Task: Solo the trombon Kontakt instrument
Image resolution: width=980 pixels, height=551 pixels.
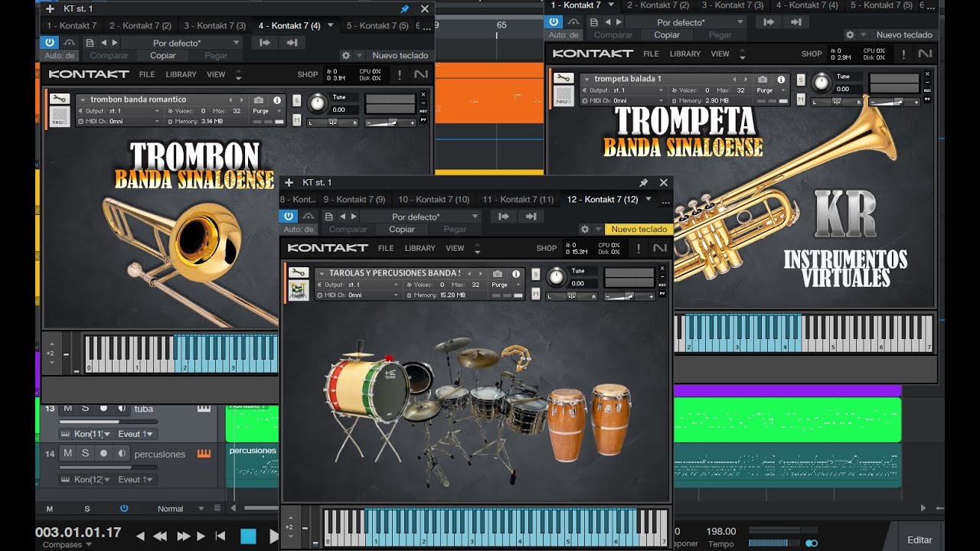Action: click(x=296, y=100)
